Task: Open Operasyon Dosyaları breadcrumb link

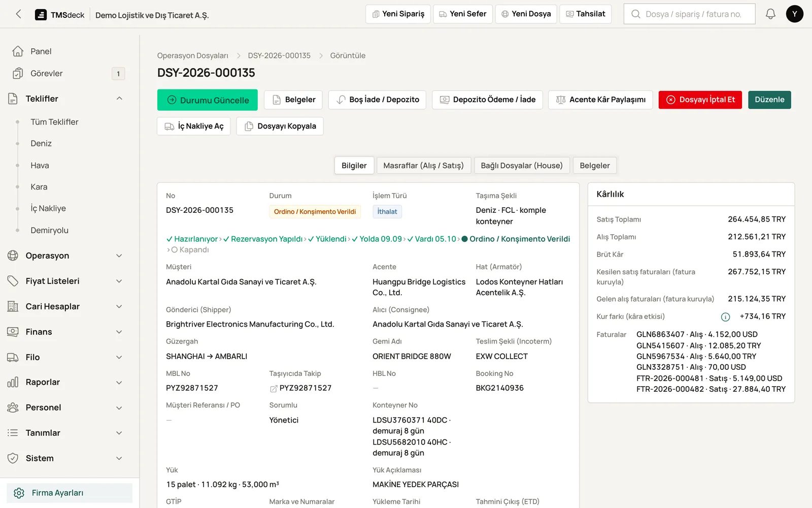Action: 193,56
